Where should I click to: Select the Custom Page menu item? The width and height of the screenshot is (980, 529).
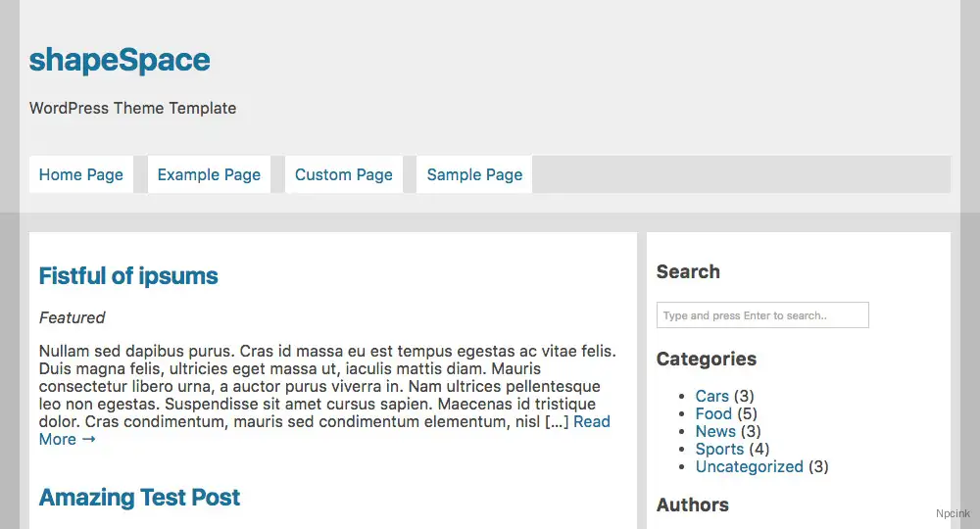coord(343,174)
